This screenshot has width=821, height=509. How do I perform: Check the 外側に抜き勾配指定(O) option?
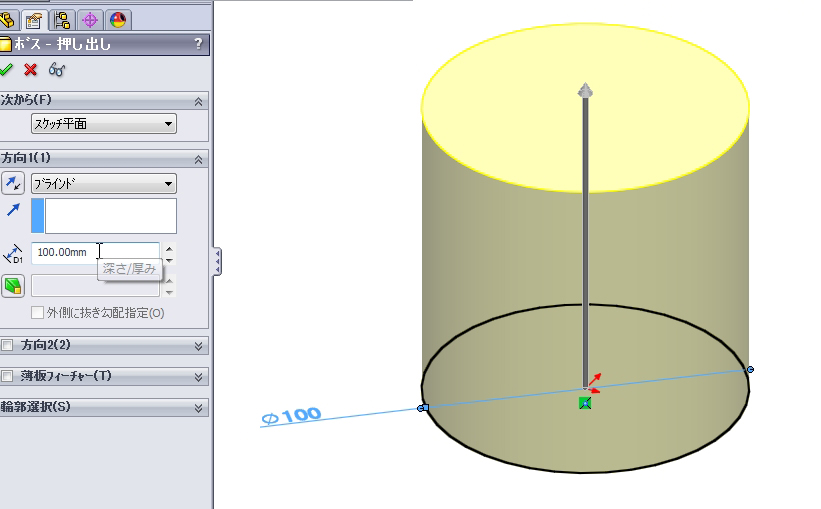(x=38, y=313)
